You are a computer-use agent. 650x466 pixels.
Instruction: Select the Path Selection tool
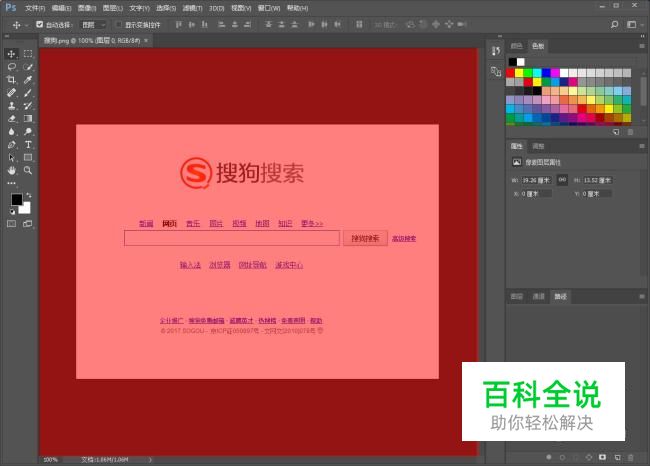pyautogui.click(x=11, y=158)
